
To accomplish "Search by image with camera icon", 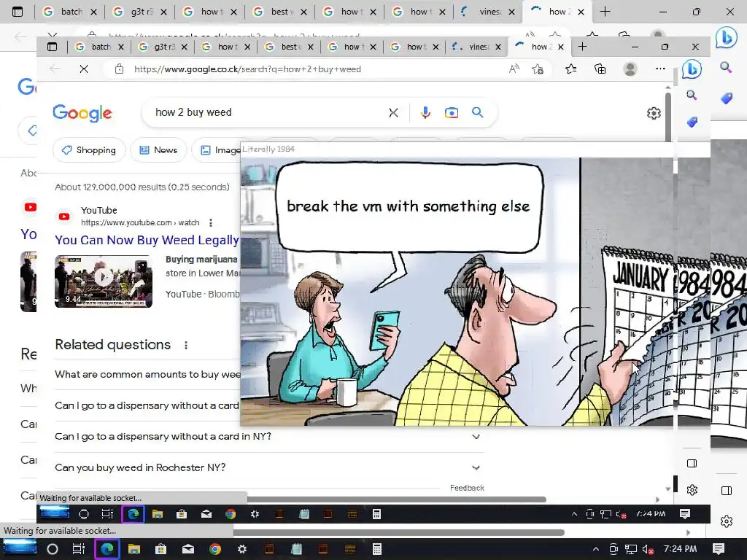I will click(451, 112).
